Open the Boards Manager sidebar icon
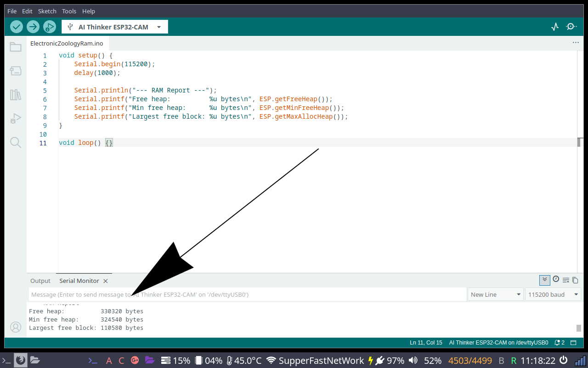This screenshot has height=368, width=588. point(16,71)
